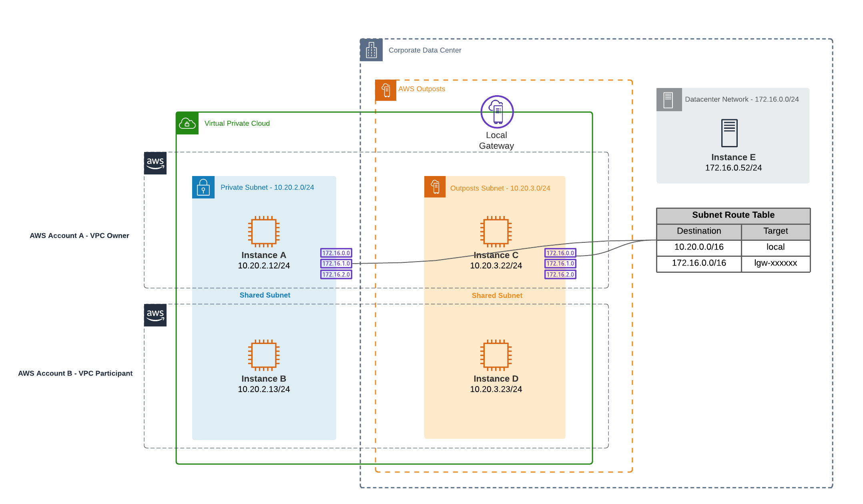Click the Target column header
The width and height of the screenshot is (863, 504).
(x=776, y=232)
